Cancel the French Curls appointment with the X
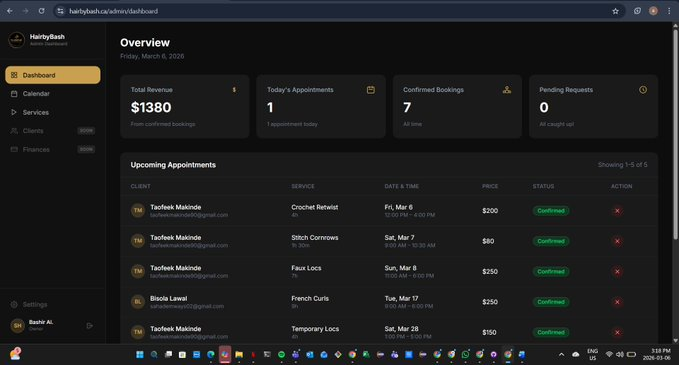The image size is (679, 365). point(618,302)
